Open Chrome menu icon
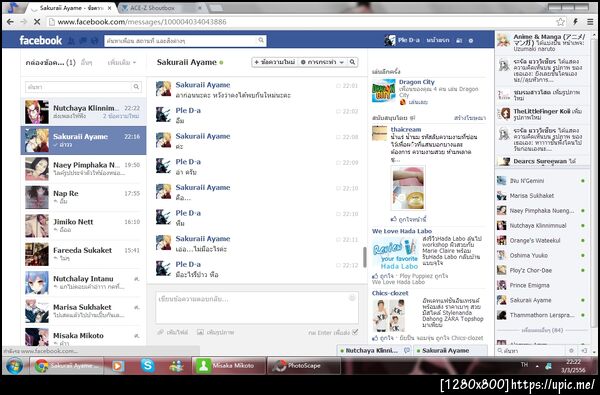 [x=590, y=22]
